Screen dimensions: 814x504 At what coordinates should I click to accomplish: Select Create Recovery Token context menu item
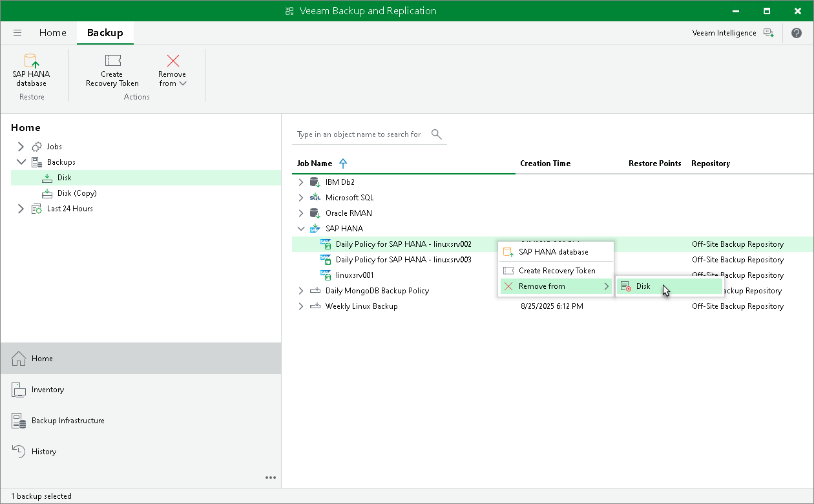556,271
